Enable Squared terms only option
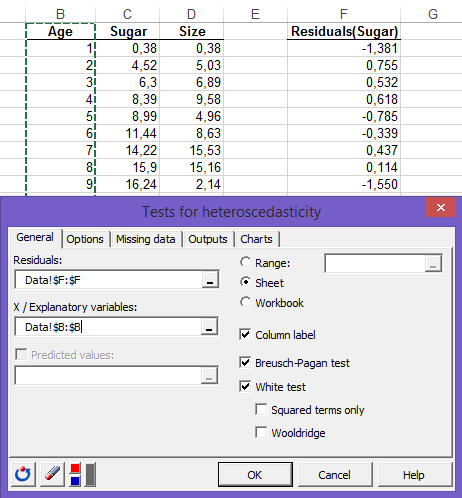 261,410
